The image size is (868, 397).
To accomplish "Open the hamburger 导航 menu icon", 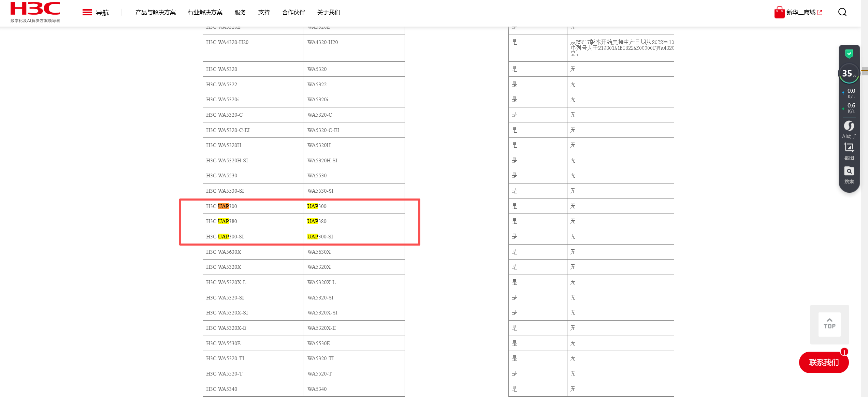I will (x=87, y=12).
